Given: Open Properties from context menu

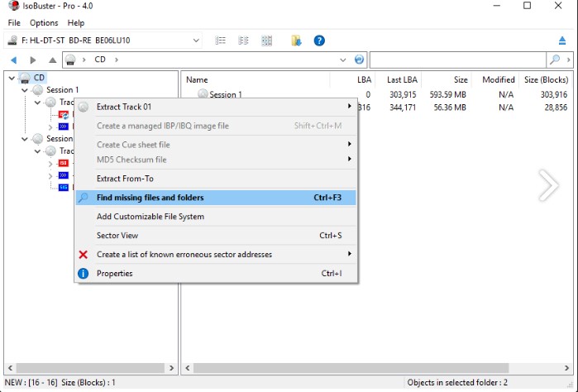Looking at the screenshot, I should pyautogui.click(x=216, y=273).
